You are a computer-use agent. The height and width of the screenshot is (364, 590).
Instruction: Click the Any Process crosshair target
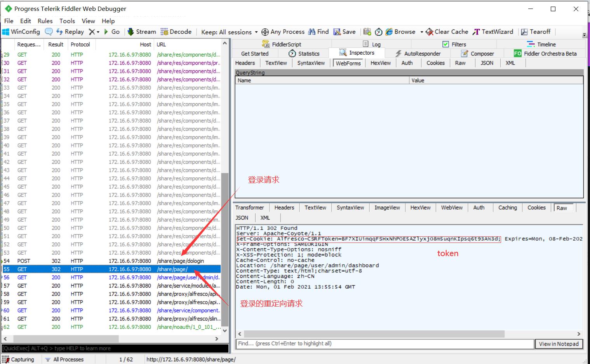tap(283, 32)
